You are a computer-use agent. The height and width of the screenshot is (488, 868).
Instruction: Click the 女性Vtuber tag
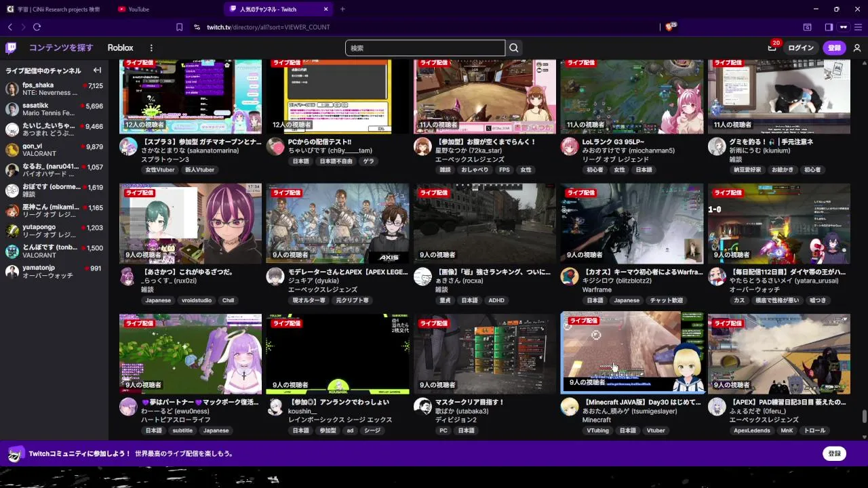159,170
